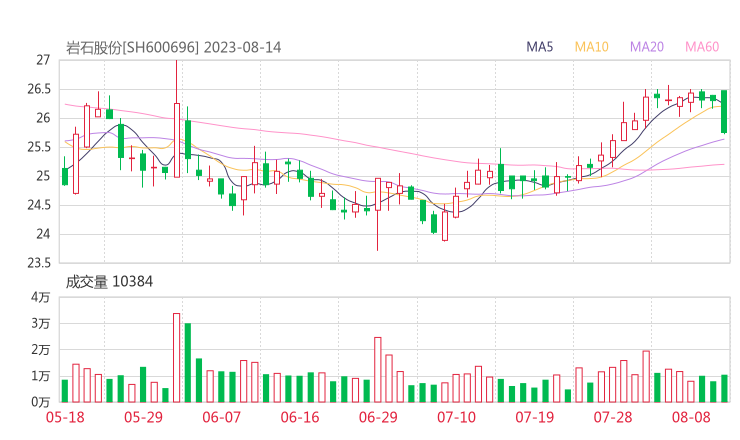Click the 06-07 date label

point(221,417)
